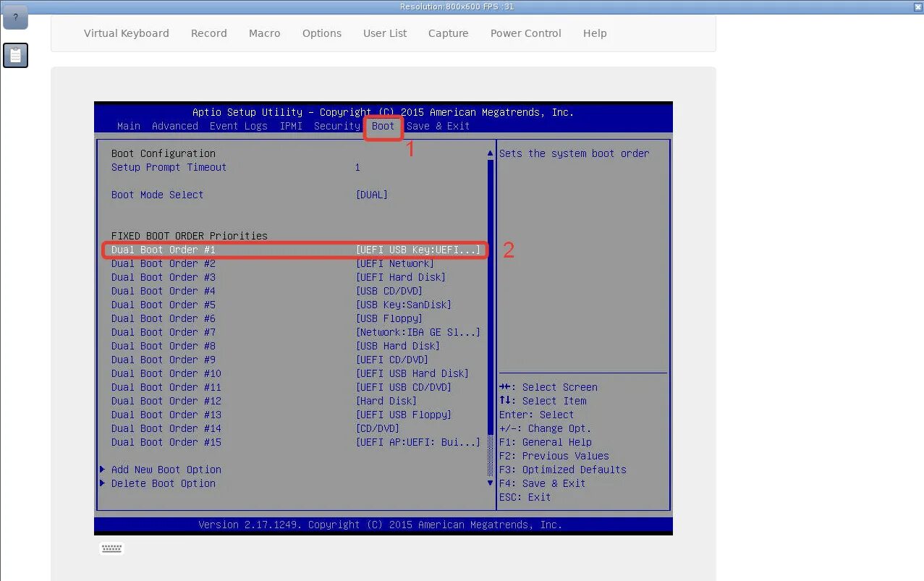Select Dual Boot Order #7 row
This screenshot has height=581, width=924.
pyautogui.click(x=295, y=332)
